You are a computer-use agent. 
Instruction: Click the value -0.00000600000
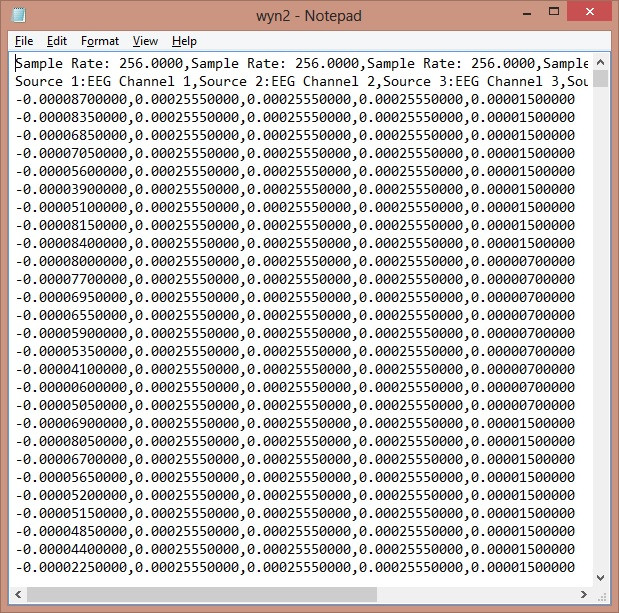[71, 387]
